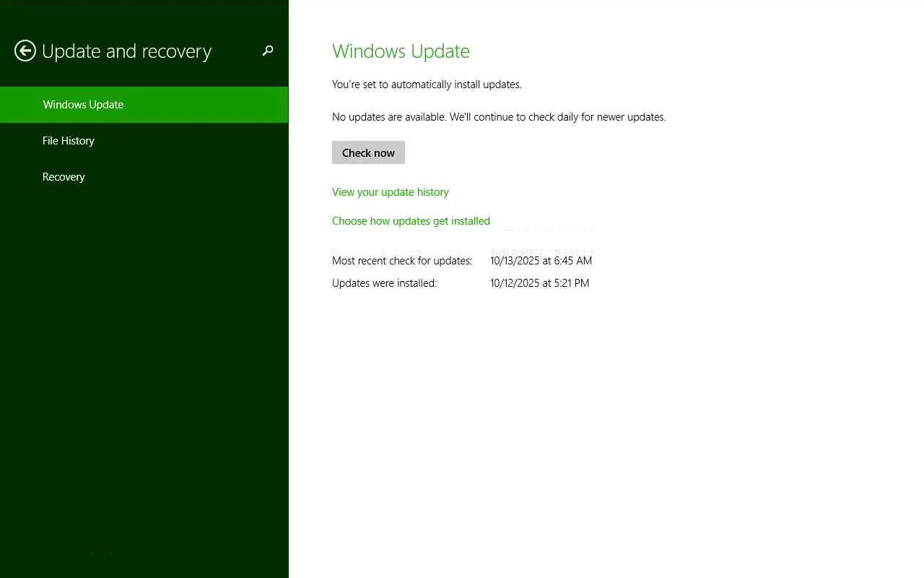Click the Most recent check for updates label
924x578 pixels.
point(402,261)
